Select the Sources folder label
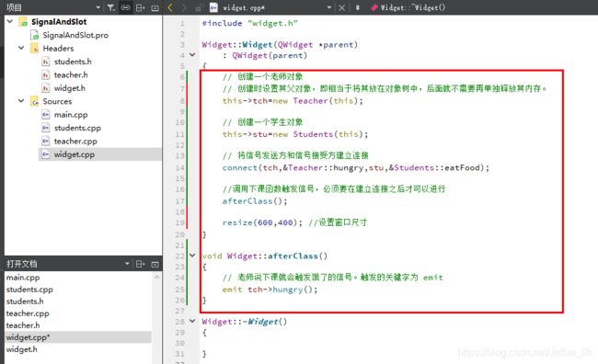 (x=57, y=101)
